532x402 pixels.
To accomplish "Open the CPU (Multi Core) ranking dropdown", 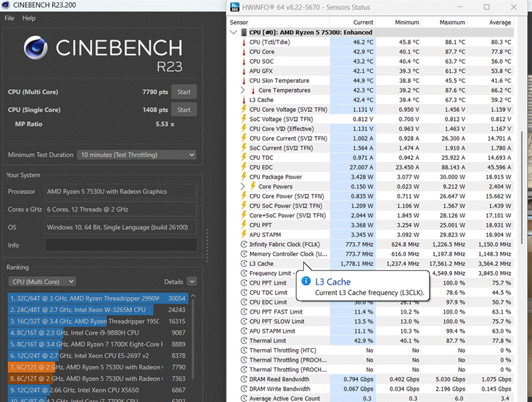I will [x=42, y=282].
